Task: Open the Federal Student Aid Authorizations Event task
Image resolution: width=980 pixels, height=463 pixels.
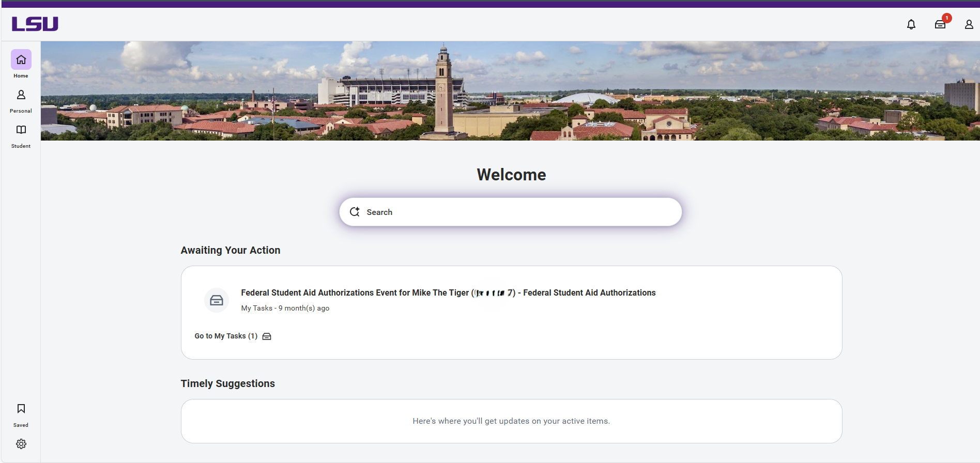Action: point(448,293)
